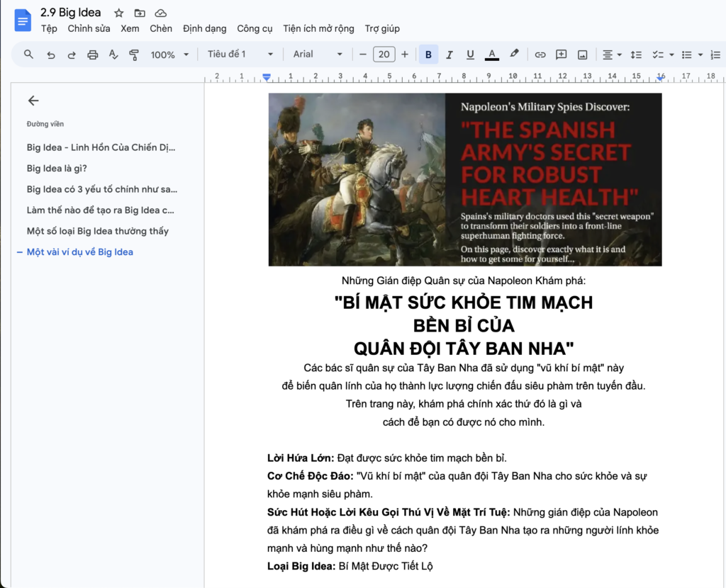Undo the last action
The width and height of the screenshot is (726, 588).
tap(51, 55)
